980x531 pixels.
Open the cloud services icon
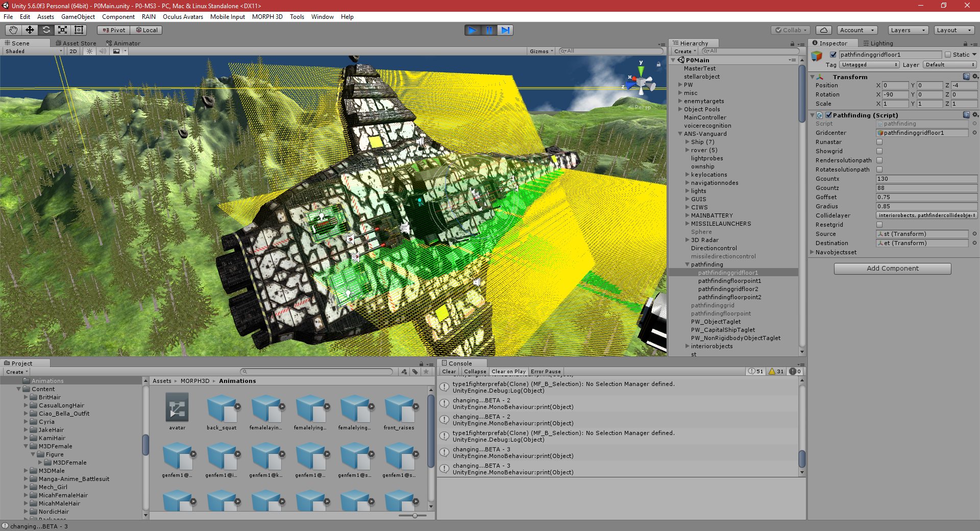tap(824, 30)
